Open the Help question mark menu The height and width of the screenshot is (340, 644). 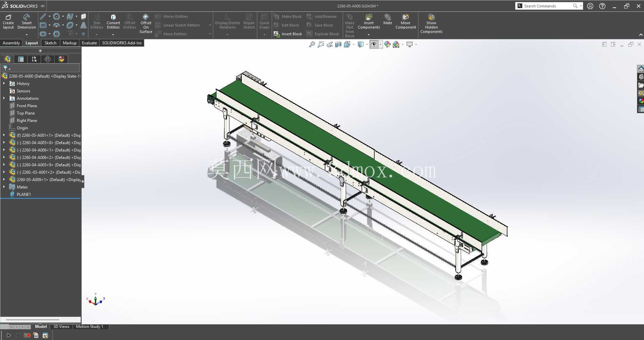[x=602, y=6]
